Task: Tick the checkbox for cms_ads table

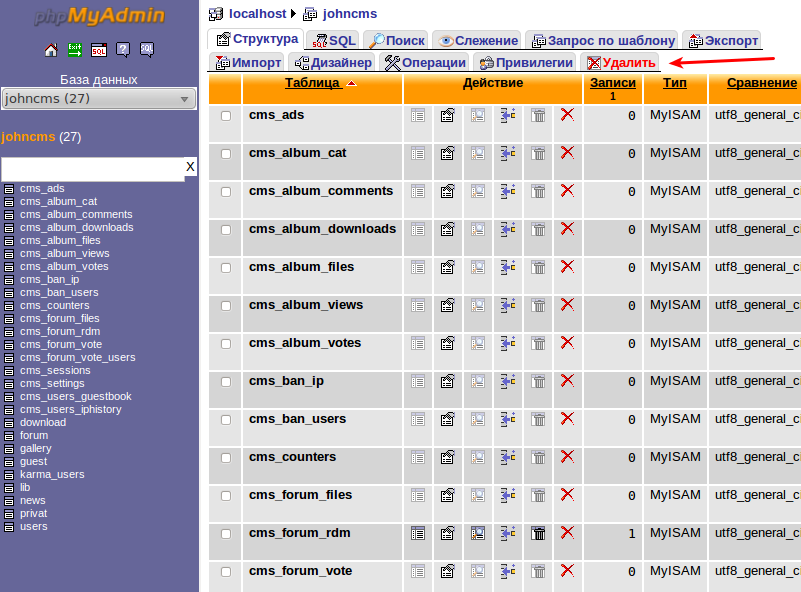Action: [x=226, y=116]
